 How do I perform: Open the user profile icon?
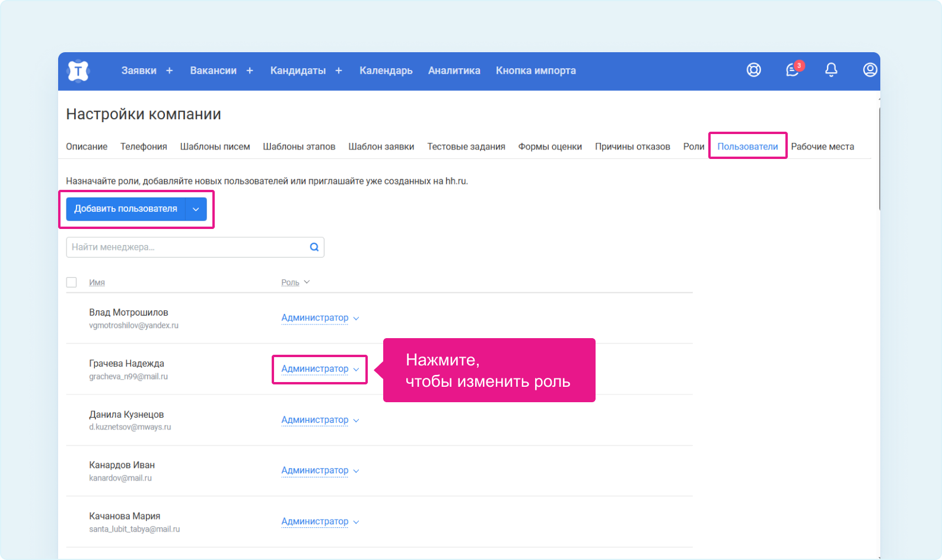coord(870,70)
